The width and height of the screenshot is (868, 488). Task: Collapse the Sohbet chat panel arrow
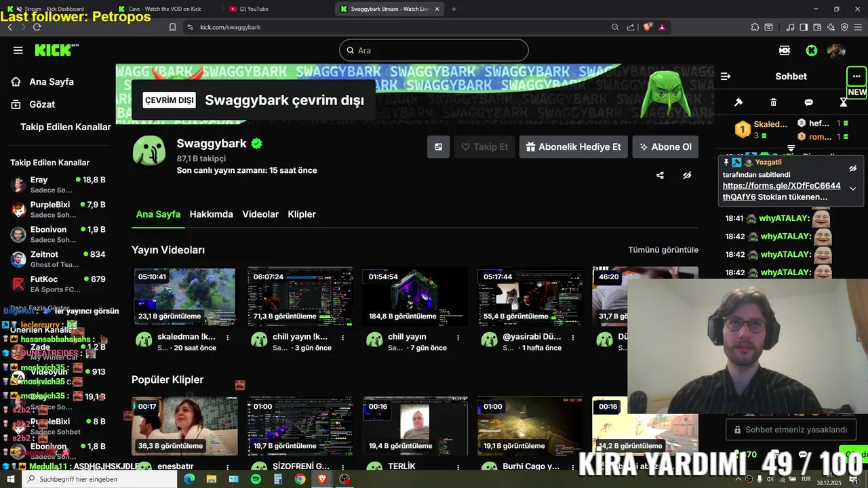[726, 77]
